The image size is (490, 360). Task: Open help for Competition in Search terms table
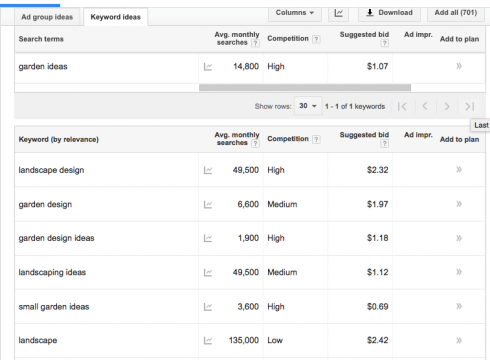316,39
